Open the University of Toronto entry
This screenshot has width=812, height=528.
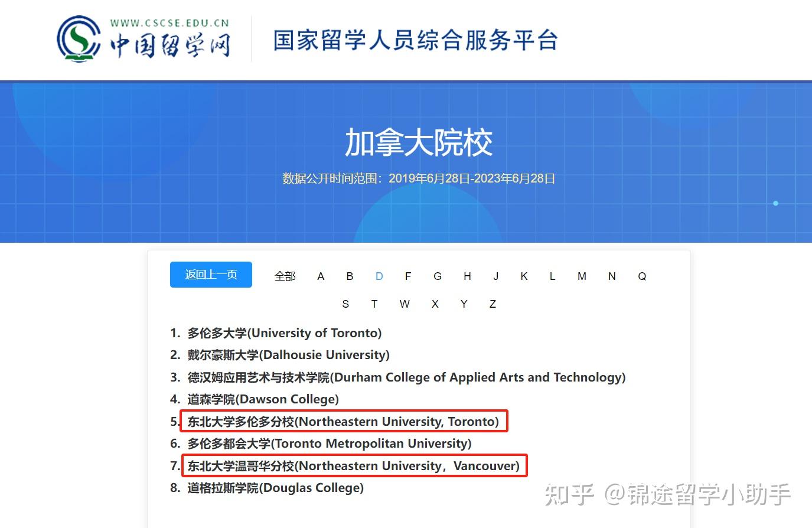pos(283,333)
